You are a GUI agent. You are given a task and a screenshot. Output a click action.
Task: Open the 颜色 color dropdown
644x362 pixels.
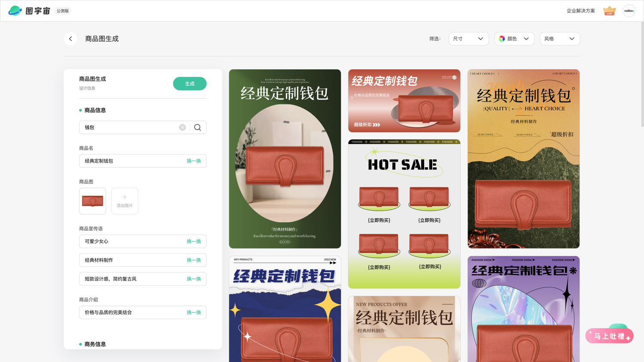coord(514,39)
